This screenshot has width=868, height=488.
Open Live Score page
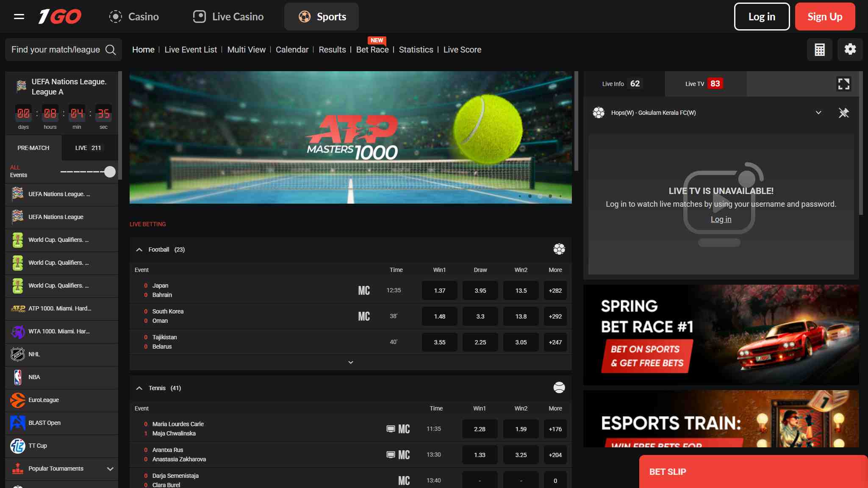(462, 50)
